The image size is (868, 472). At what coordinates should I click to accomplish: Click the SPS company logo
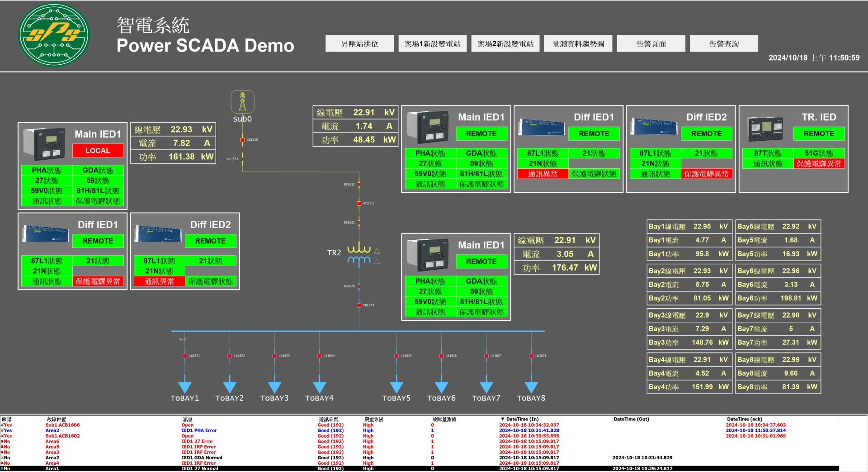[x=53, y=34]
